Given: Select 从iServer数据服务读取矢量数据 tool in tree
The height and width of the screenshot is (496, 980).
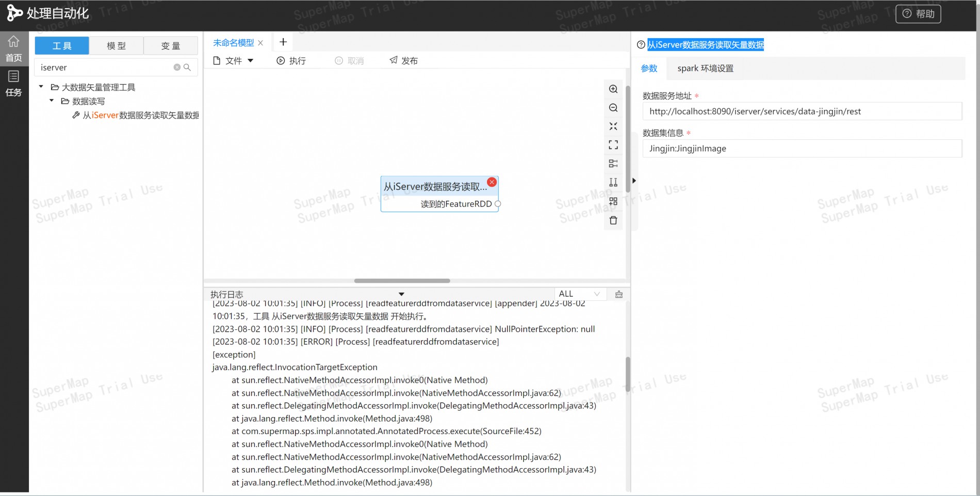Looking at the screenshot, I should pyautogui.click(x=136, y=115).
